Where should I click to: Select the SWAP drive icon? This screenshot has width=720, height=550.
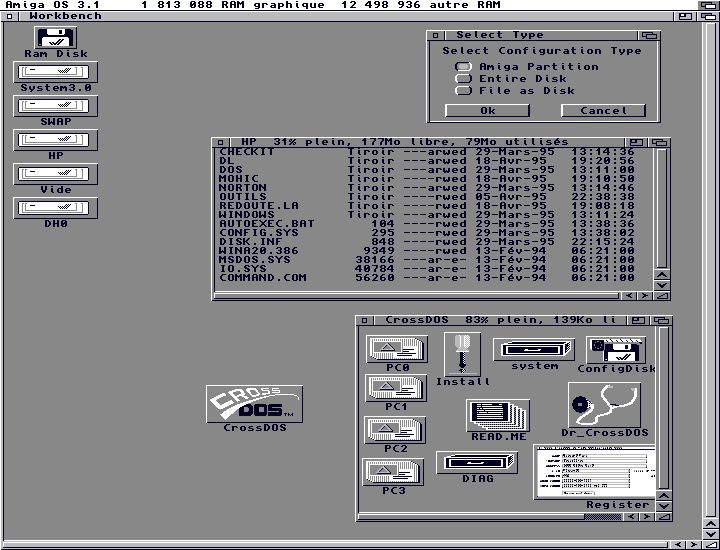[56, 106]
